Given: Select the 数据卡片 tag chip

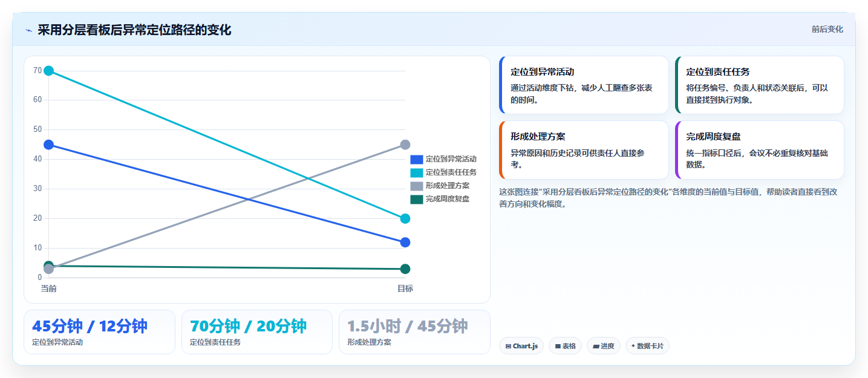Looking at the screenshot, I should 647,346.
